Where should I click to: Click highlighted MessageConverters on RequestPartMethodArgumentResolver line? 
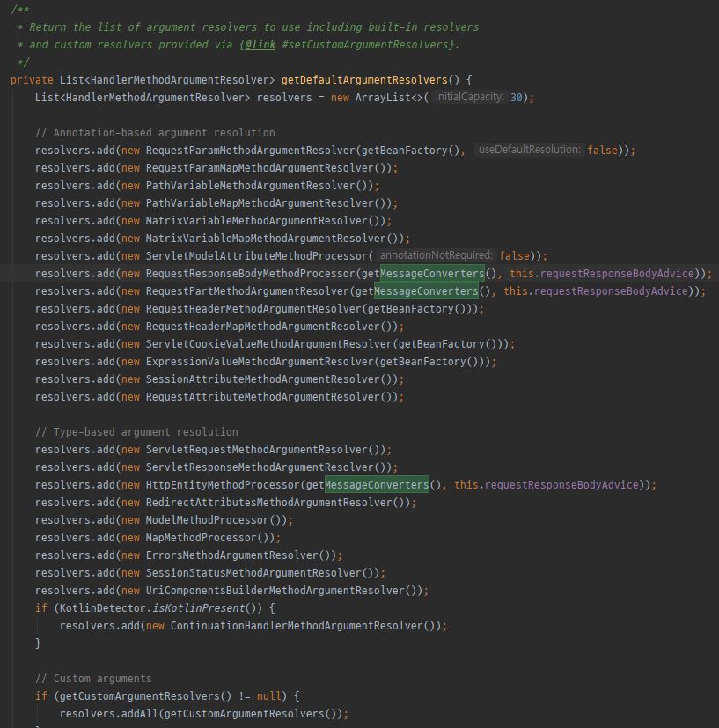(x=426, y=291)
